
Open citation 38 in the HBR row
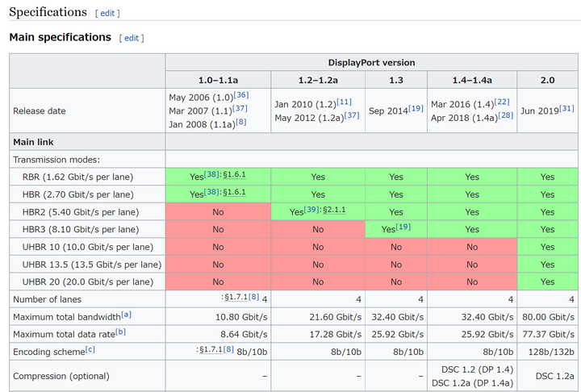coord(211,191)
